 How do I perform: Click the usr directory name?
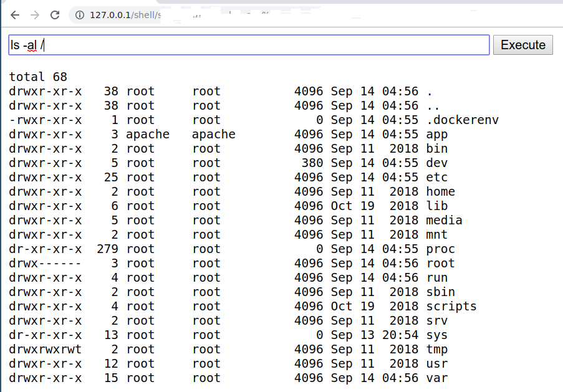pos(437,364)
